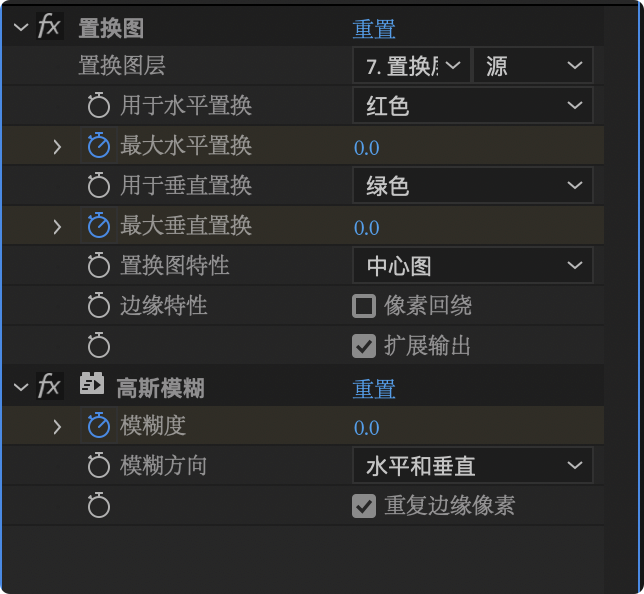644x594 pixels.
Task: Click stopwatch icon for 用于垂直置换
Action: coord(98,186)
